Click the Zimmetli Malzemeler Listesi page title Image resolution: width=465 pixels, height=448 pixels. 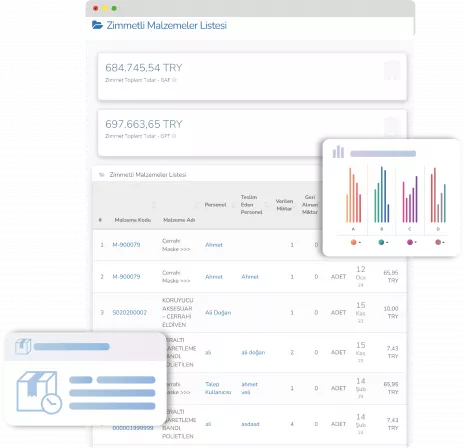click(x=167, y=25)
